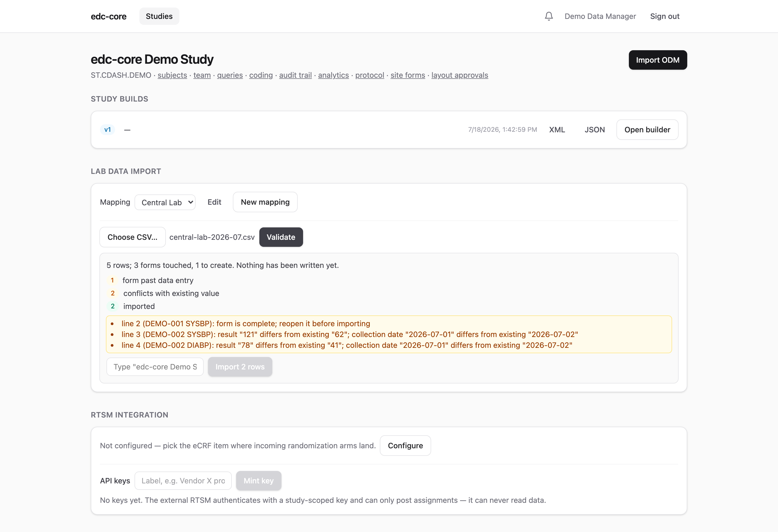Open the layout approvals link
The image size is (778, 532).
click(x=460, y=75)
